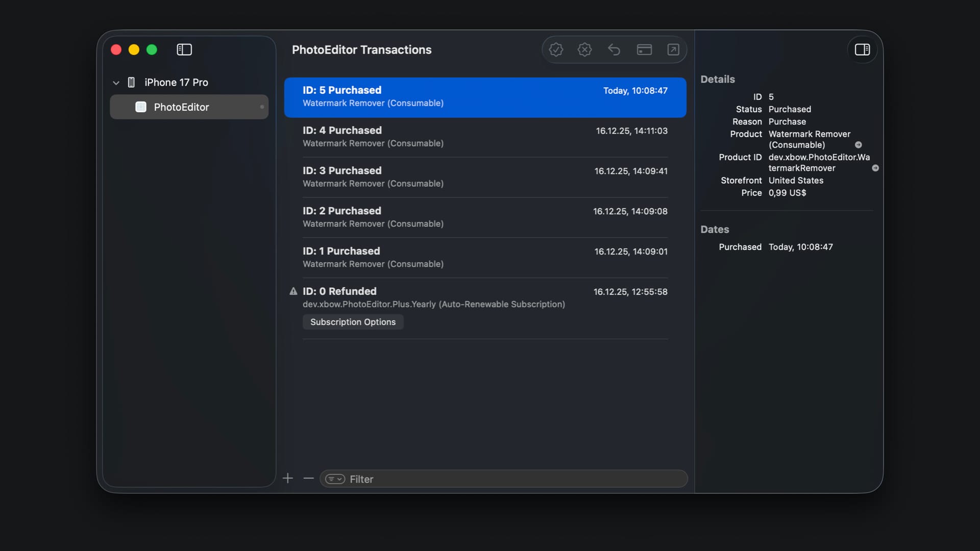Click the decline transaction X seal icon
This screenshot has height=551, width=980.
point(584,49)
